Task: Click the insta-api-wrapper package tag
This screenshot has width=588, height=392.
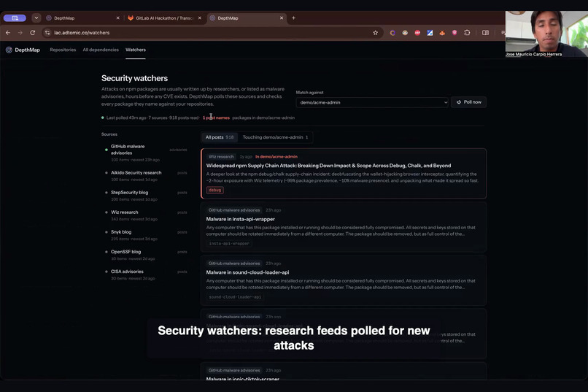Action: [x=229, y=244]
